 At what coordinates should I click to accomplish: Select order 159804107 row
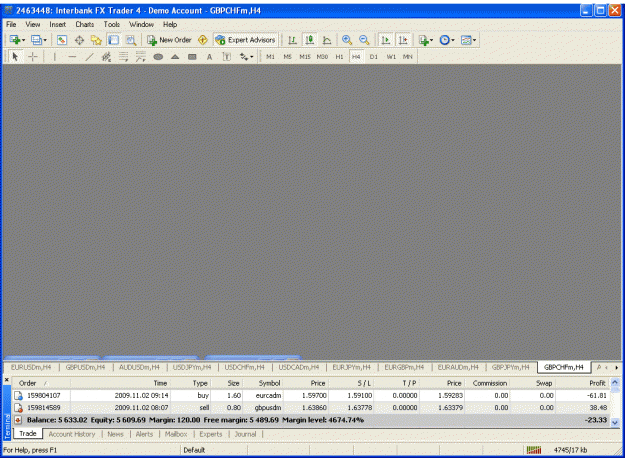[x=311, y=395]
